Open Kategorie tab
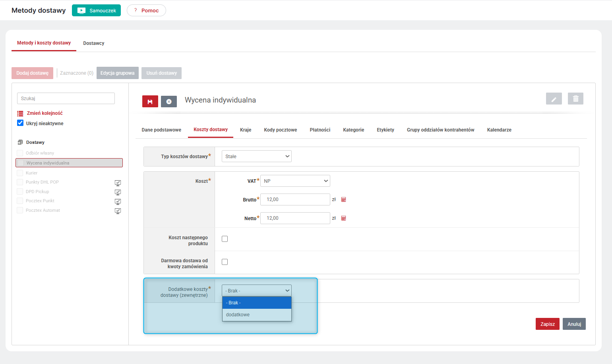The image size is (612, 364). [x=354, y=130]
